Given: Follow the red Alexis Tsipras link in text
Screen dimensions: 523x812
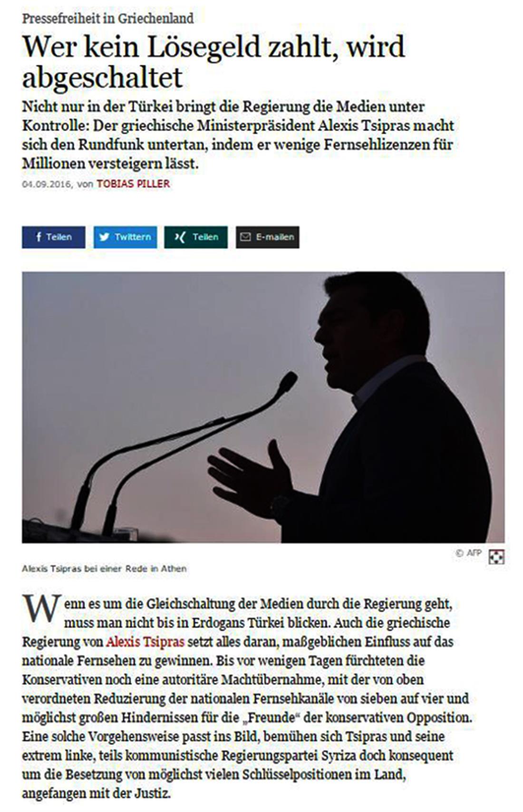Looking at the screenshot, I should pos(145,642).
